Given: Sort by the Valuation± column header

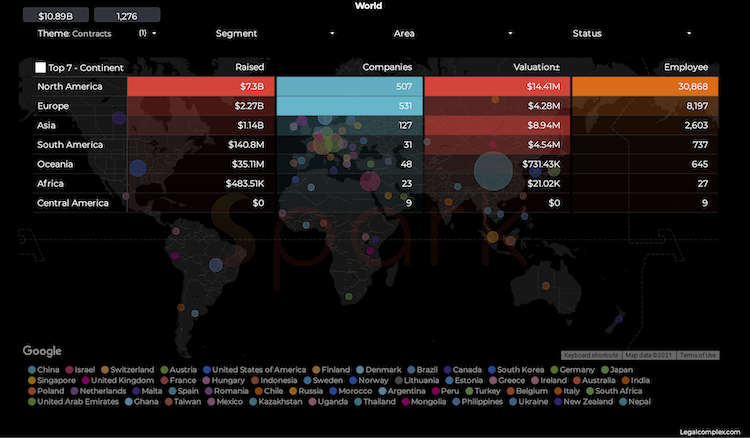Looking at the screenshot, I should click(x=536, y=67).
